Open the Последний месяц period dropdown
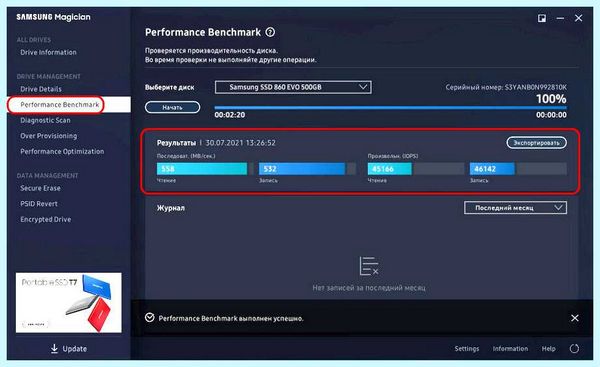This screenshot has height=367, width=600. [515, 208]
